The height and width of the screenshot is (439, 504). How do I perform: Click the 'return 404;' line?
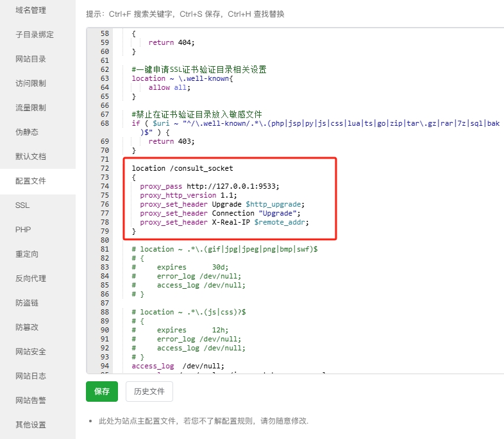click(x=172, y=42)
